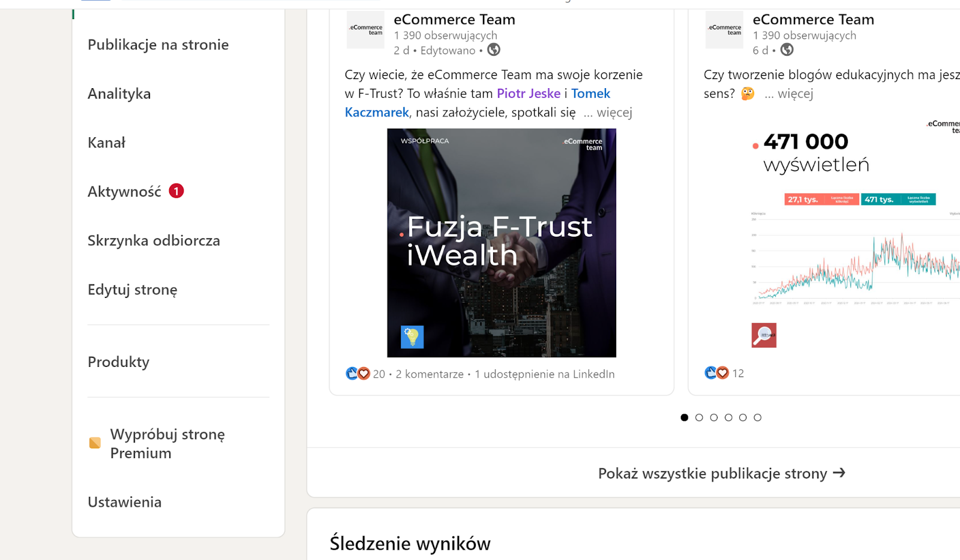960x560 pixels.
Task: Click the Aktywność red notification badge
Action: [176, 191]
